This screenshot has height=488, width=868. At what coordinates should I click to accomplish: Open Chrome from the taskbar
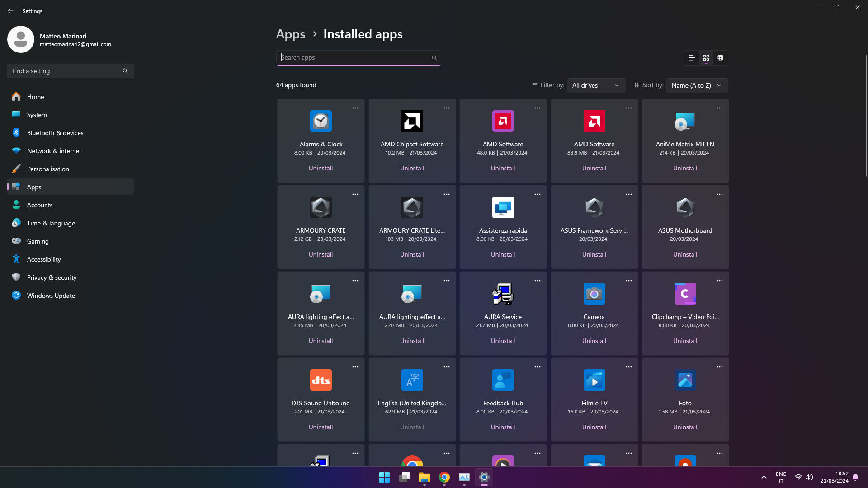click(x=444, y=477)
